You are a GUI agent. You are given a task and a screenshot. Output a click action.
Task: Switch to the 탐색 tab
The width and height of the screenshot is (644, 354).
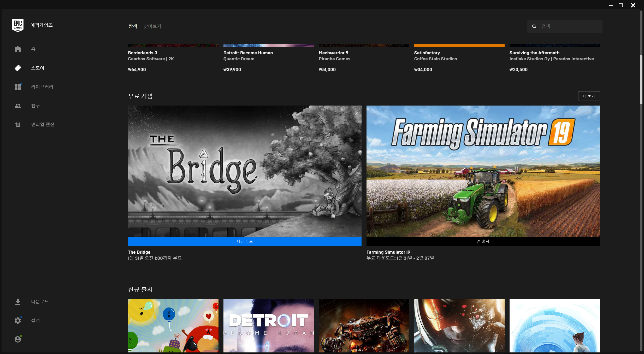(x=133, y=26)
